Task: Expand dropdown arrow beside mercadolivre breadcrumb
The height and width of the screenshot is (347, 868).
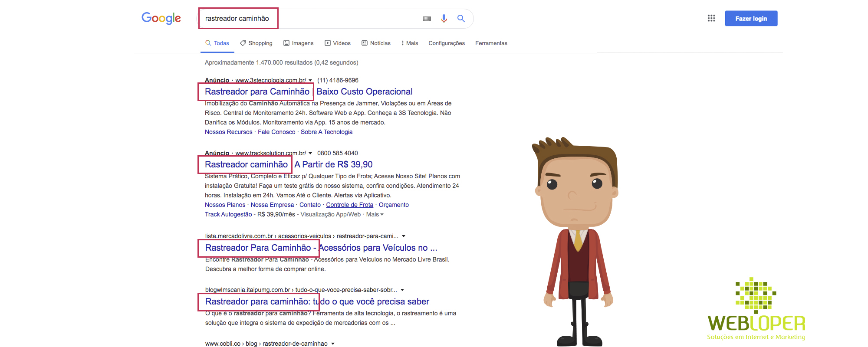Action: click(x=404, y=236)
